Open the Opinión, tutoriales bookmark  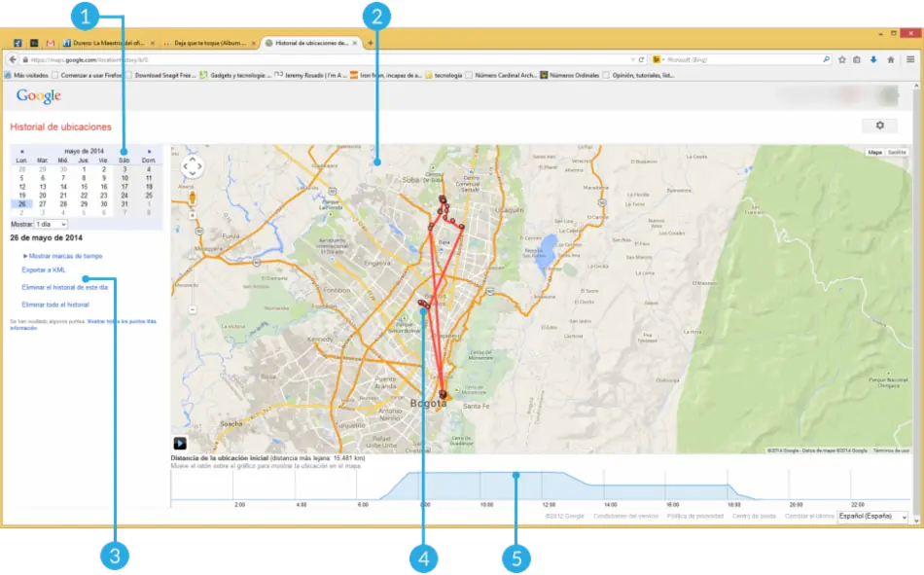coord(638,76)
